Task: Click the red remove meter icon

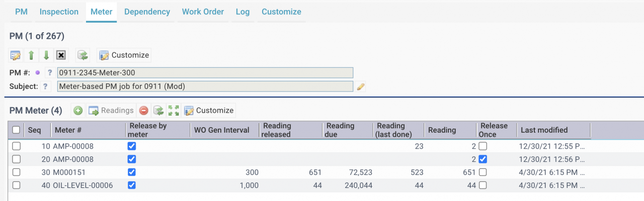Action: click(x=144, y=110)
